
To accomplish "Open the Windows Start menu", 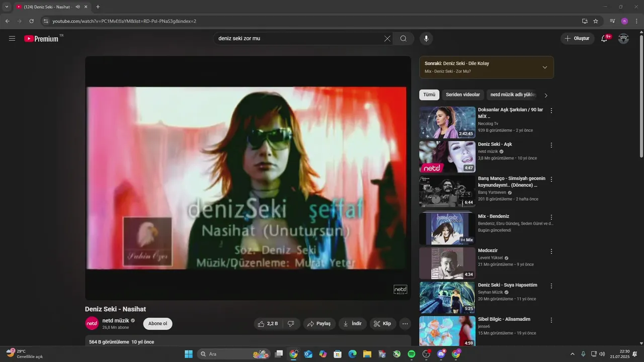I will [x=189, y=354].
